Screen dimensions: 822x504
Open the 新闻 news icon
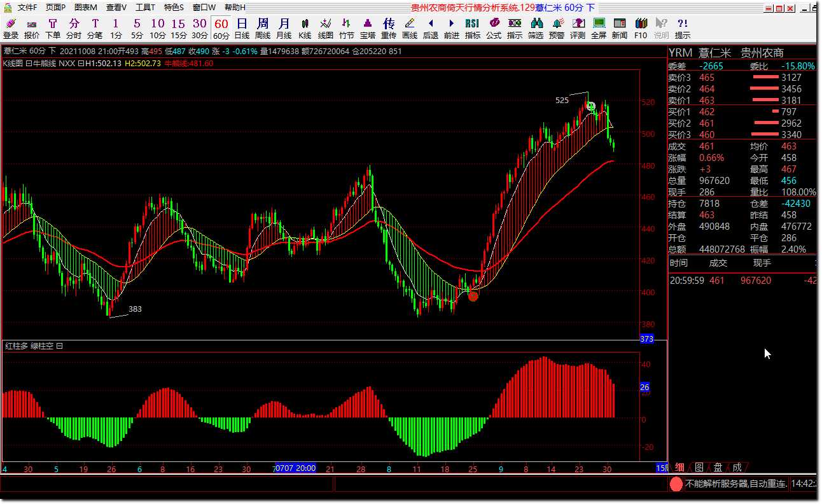point(620,29)
